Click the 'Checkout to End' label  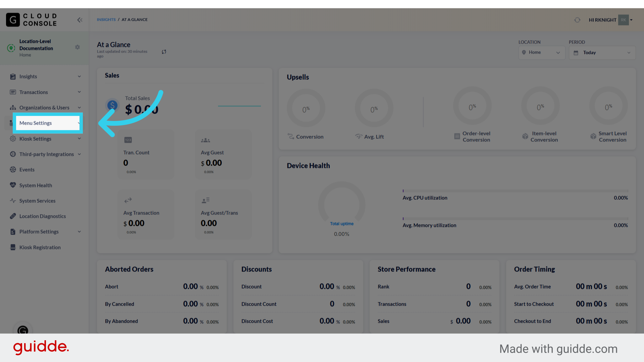click(533, 321)
